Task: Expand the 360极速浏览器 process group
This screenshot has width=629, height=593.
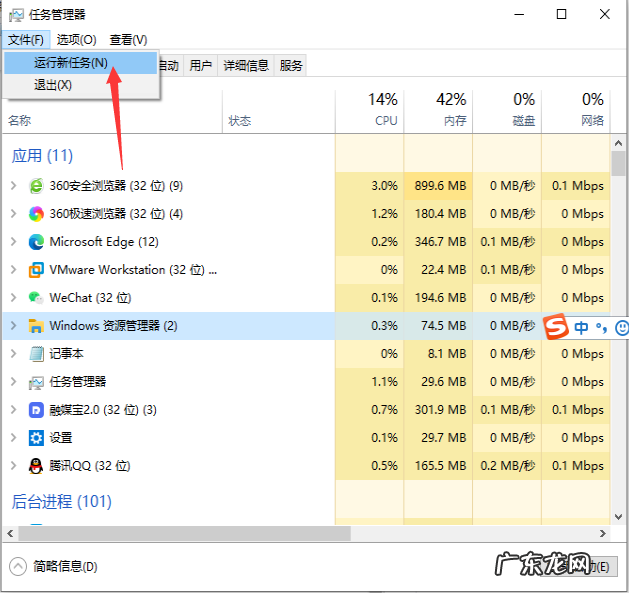Action: (14, 213)
